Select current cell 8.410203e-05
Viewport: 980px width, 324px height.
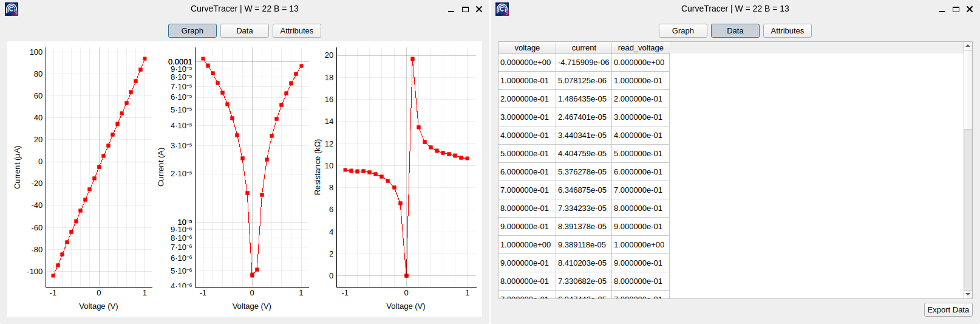584,263
